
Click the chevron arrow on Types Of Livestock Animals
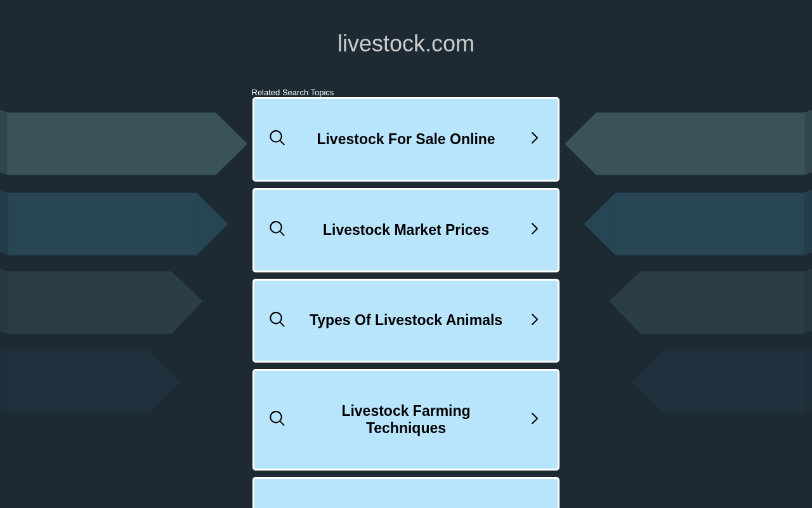point(535,319)
